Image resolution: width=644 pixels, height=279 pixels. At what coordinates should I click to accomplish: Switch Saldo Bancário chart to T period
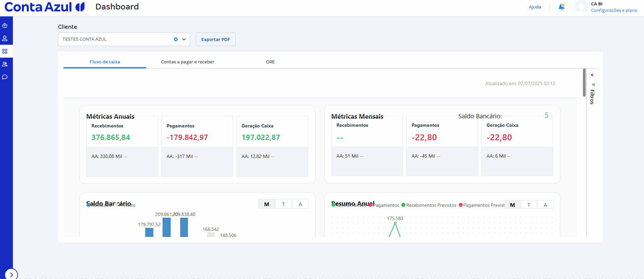point(283,204)
